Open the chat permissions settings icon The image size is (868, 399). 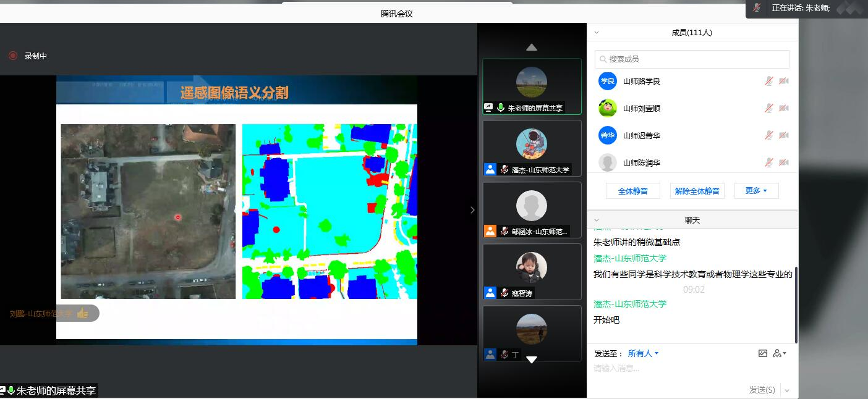coord(778,353)
